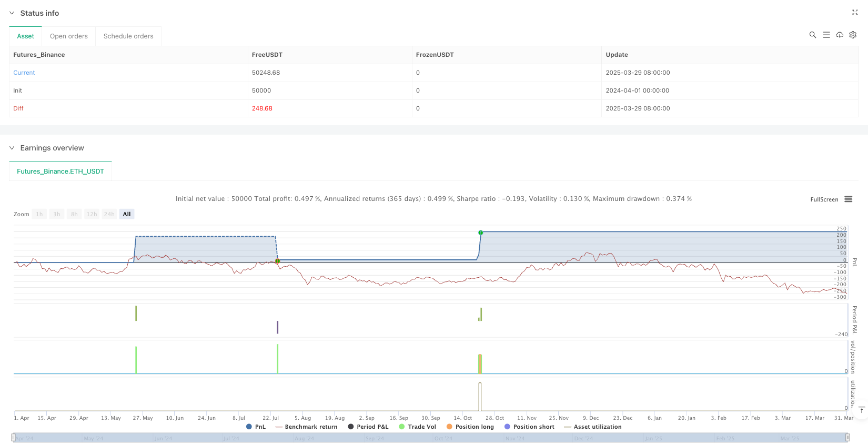
Task: Toggle the PnL series in chart legend
Action: coord(256,427)
